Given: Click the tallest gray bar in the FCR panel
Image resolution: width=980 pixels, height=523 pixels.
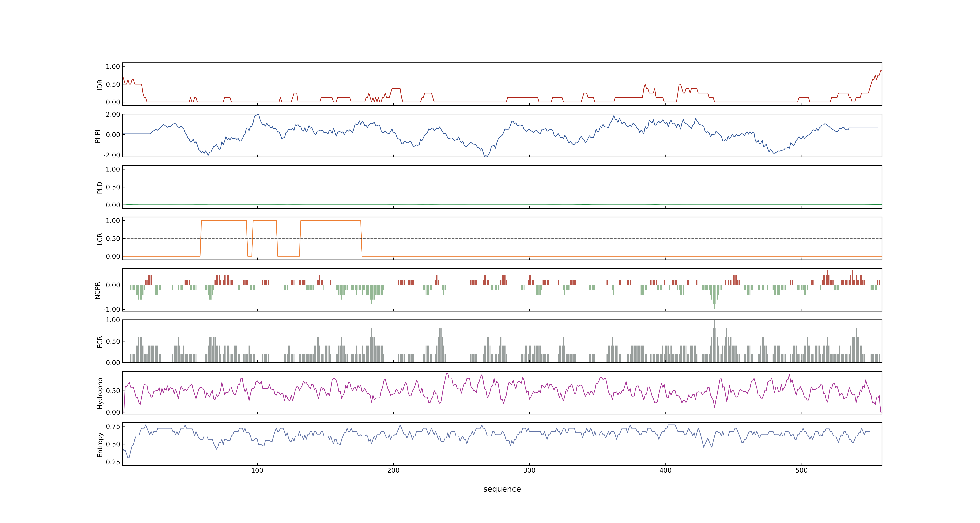Looking at the screenshot, I should (714, 341).
